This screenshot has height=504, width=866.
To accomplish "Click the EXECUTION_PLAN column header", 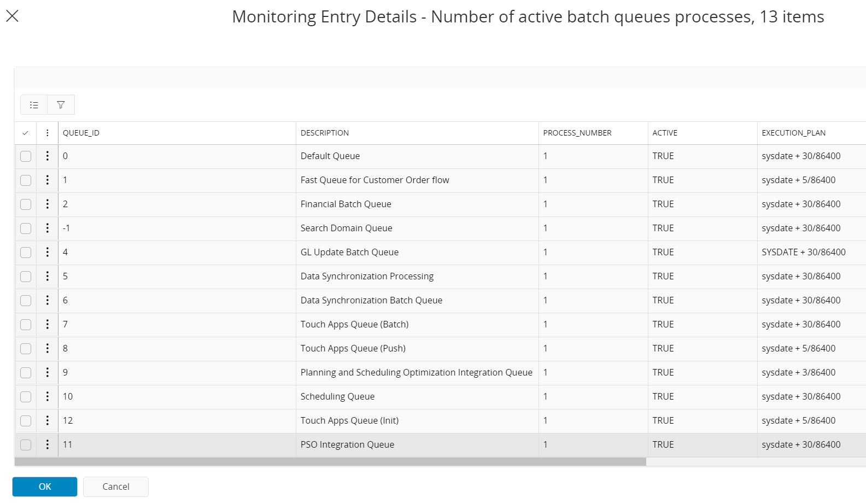I will (x=793, y=133).
